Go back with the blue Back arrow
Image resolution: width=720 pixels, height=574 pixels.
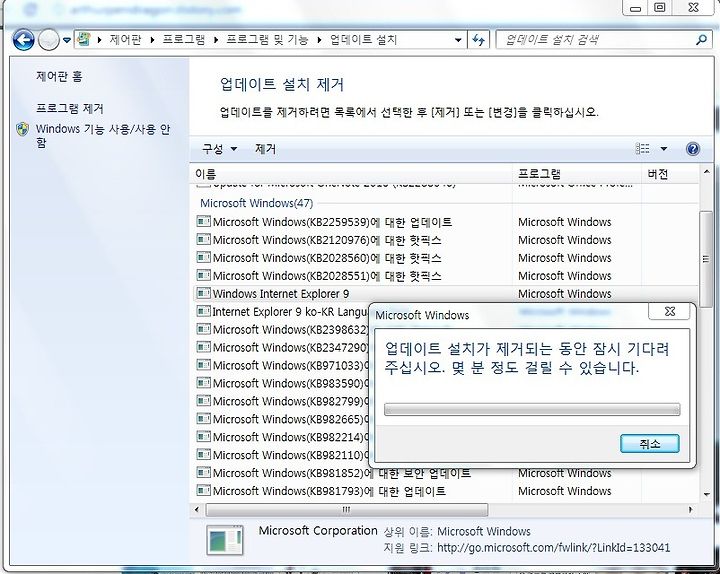23,40
